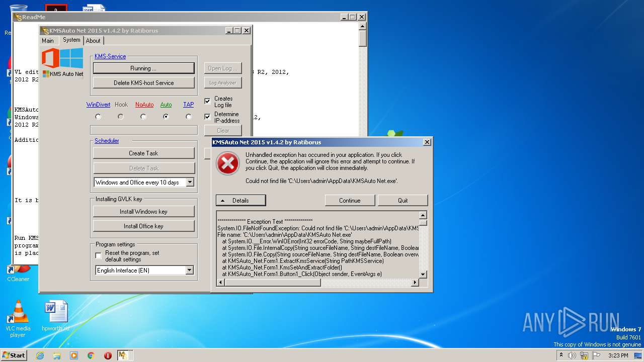Click Quit in the exception dialog
This screenshot has height=362, width=644.
403,200
